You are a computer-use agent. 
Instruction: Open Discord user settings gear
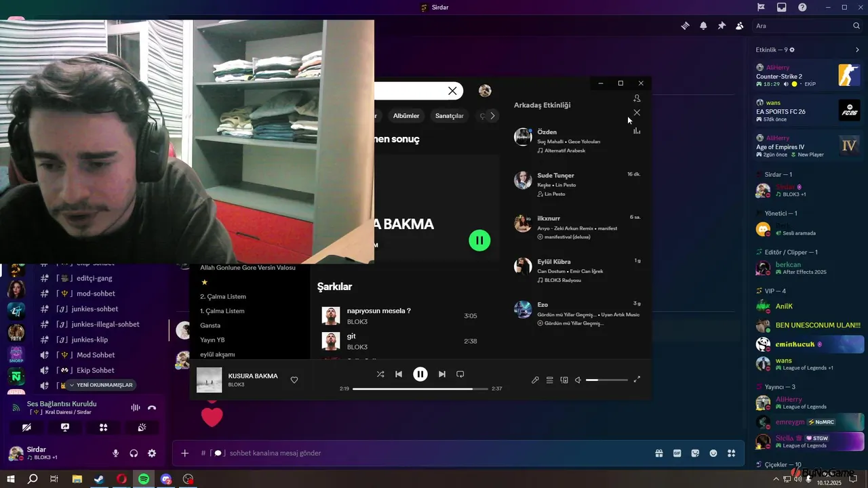(x=152, y=453)
